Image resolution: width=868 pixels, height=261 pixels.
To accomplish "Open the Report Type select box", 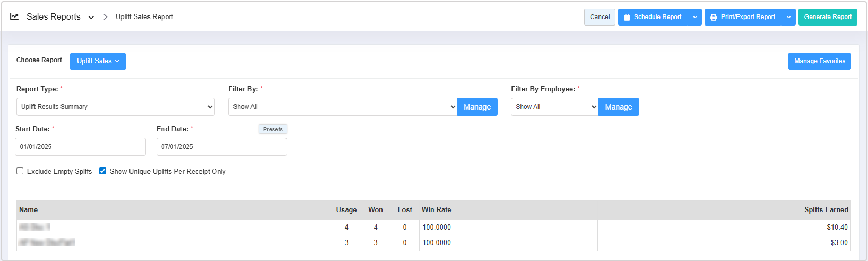I will pyautogui.click(x=116, y=107).
